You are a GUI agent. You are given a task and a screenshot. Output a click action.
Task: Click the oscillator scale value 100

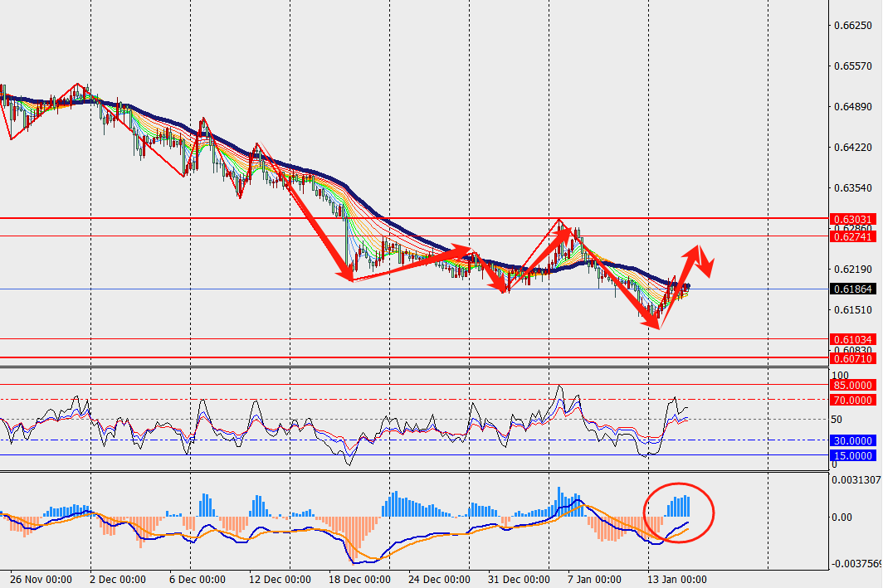(x=840, y=376)
